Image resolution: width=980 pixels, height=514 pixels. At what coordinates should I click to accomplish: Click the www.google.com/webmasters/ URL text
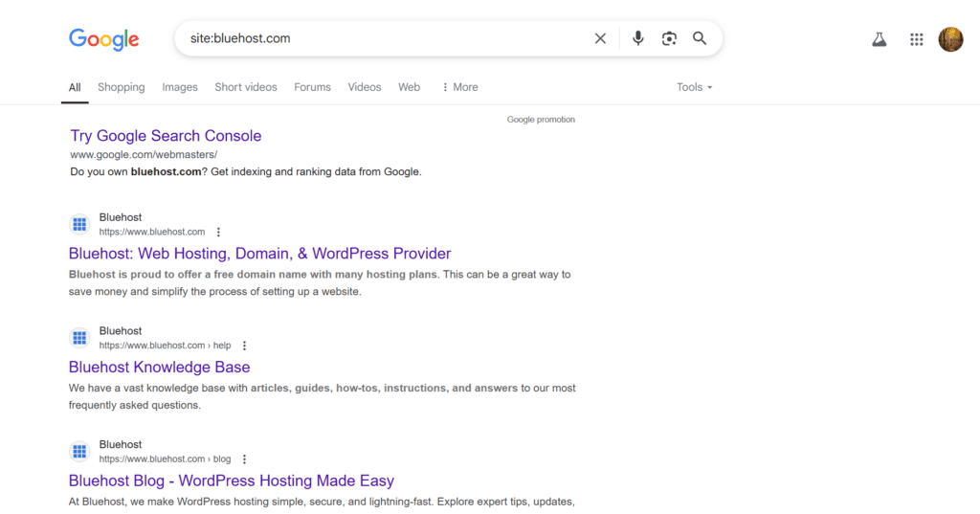[144, 154]
